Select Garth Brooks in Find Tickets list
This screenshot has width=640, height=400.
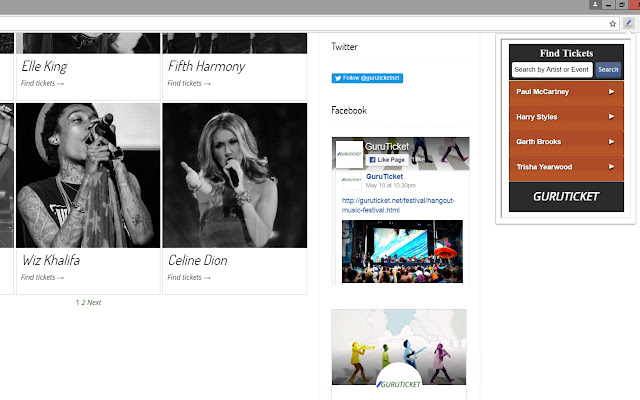[566, 143]
